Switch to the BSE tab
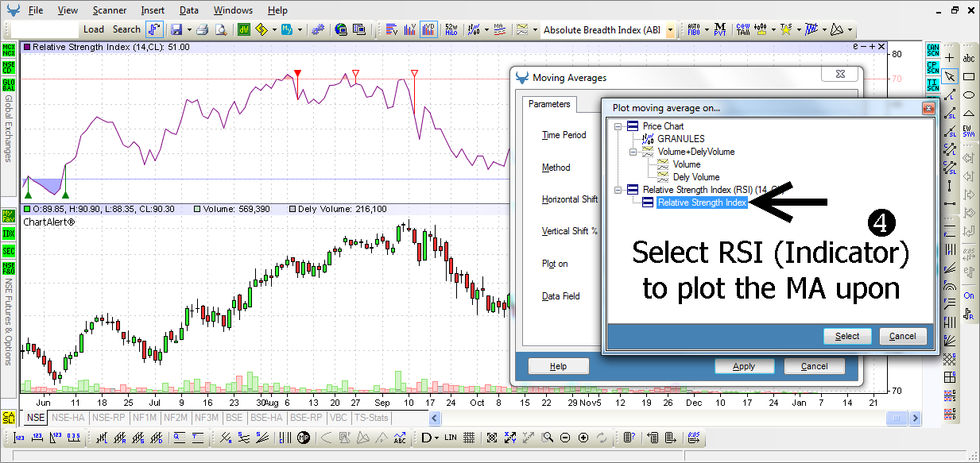Image resolution: width=980 pixels, height=463 pixels. 234,417
